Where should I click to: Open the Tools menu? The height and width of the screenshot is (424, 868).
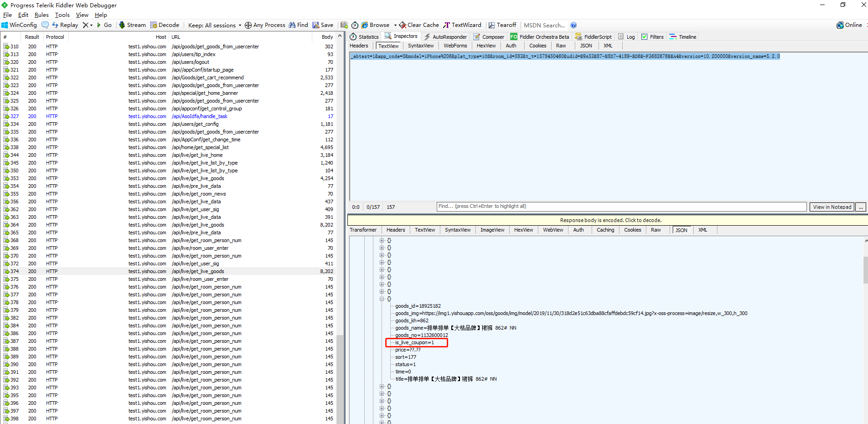62,15
